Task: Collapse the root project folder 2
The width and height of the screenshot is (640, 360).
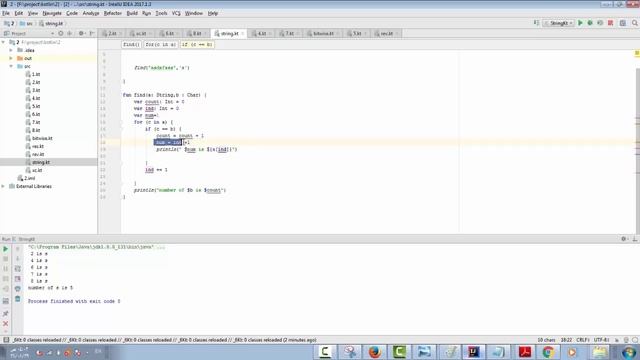Action: click(x=3, y=42)
